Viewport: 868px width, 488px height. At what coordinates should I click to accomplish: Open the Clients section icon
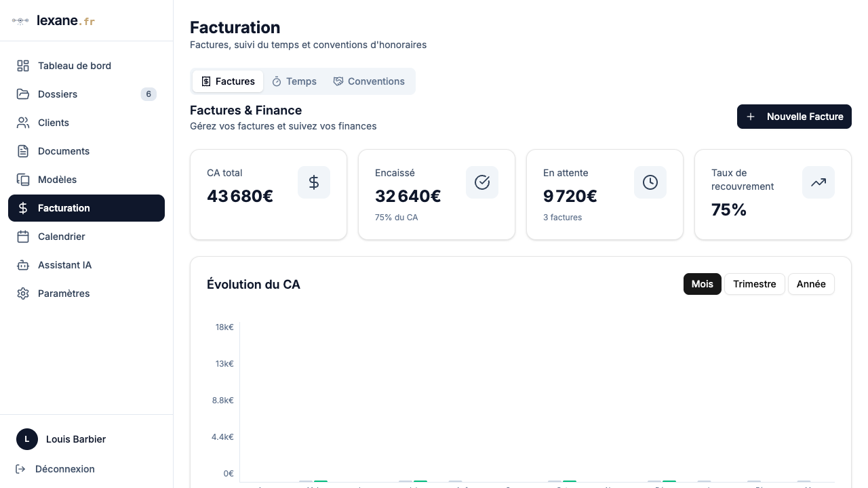(x=22, y=122)
